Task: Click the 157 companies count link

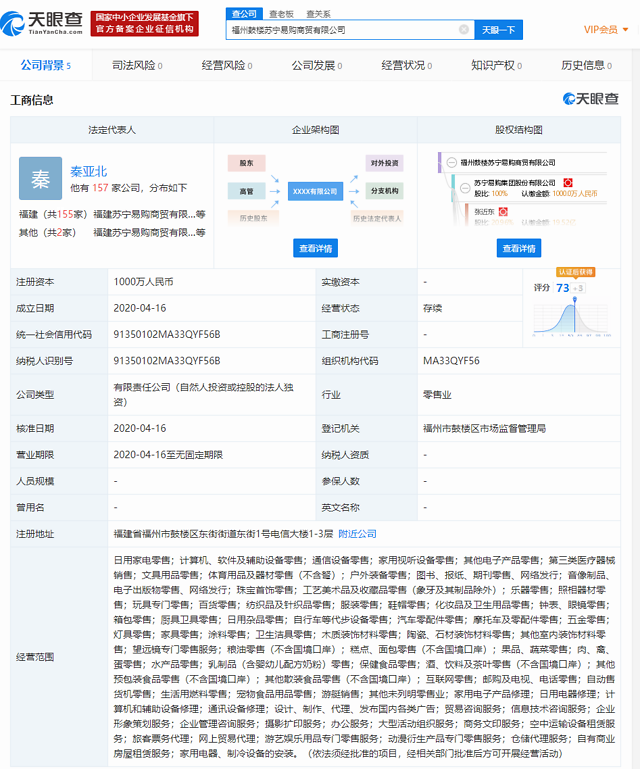Action: tap(100, 188)
